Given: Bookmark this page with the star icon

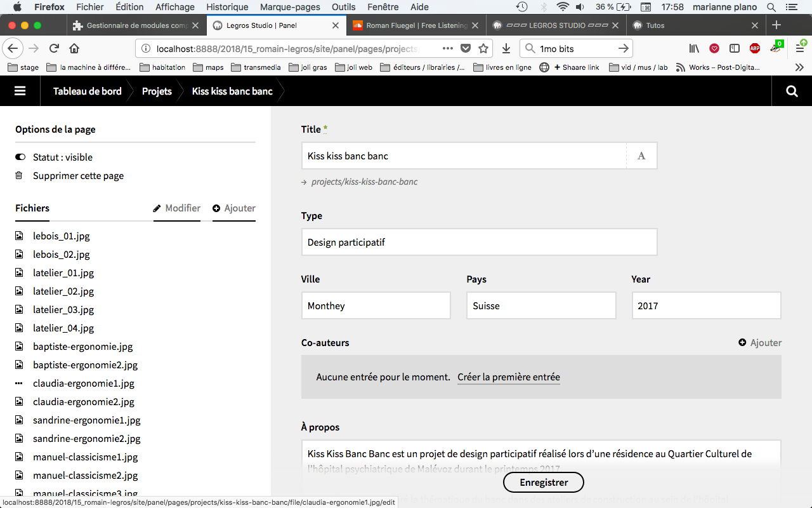Looking at the screenshot, I should [x=483, y=49].
